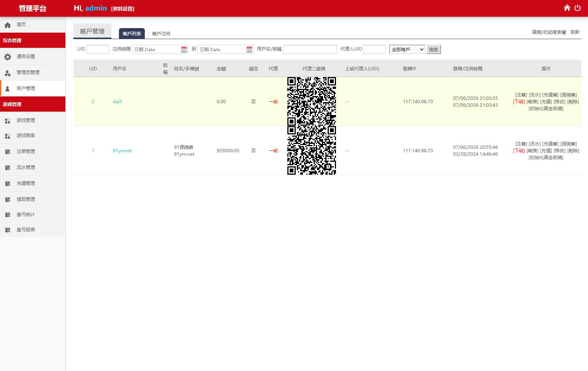Click 充值單 for user daili
The height and width of the screenshot is (371, 588).
pos(550,95)
